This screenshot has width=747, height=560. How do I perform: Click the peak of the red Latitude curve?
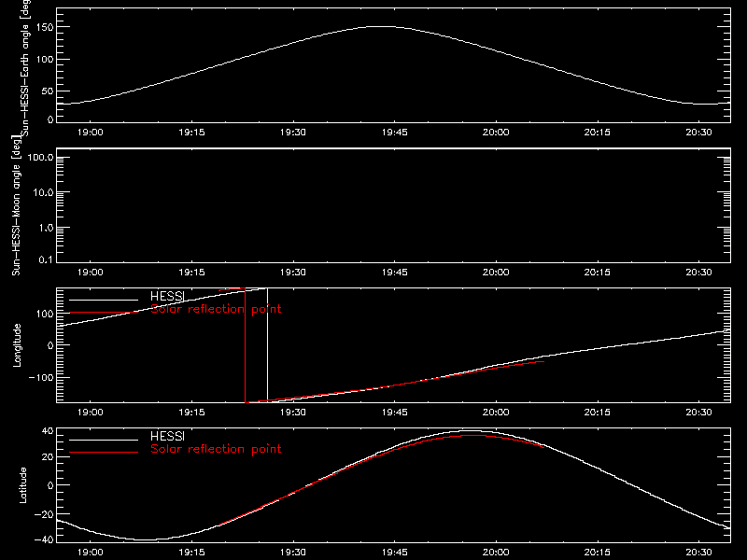click(472, 435)
